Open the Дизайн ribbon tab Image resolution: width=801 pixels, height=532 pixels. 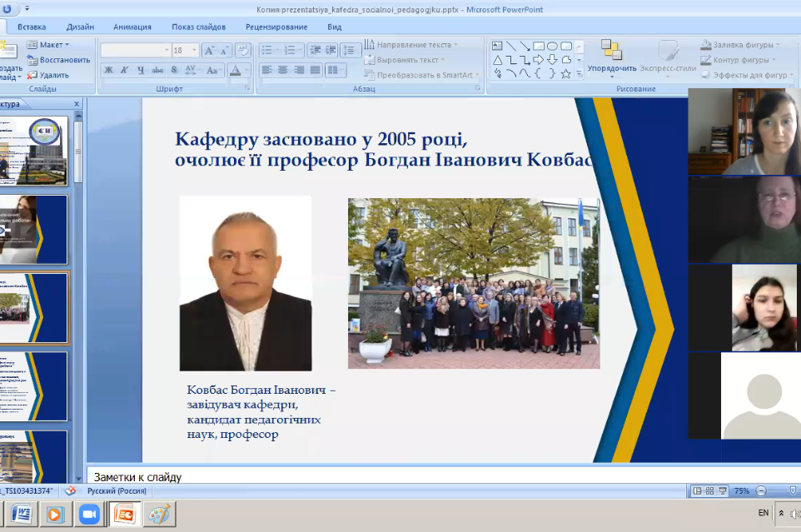coord(80,27)
